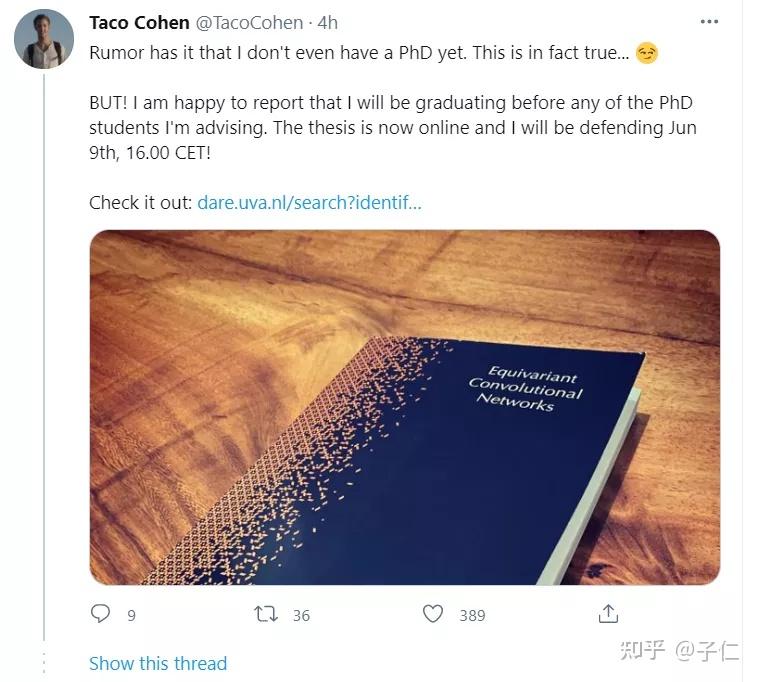Open the 4h timestamp permalink

tap(327, 23)
